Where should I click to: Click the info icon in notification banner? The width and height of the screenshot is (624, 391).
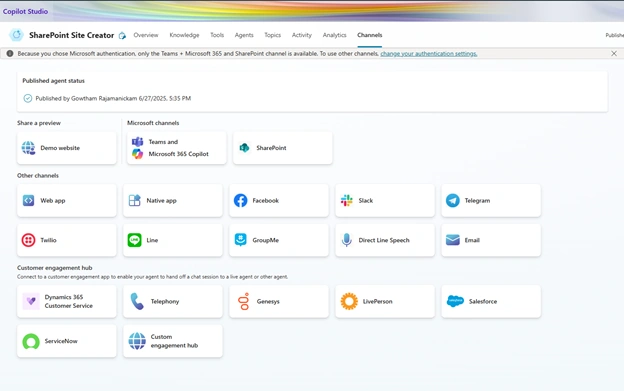point(10,53)
